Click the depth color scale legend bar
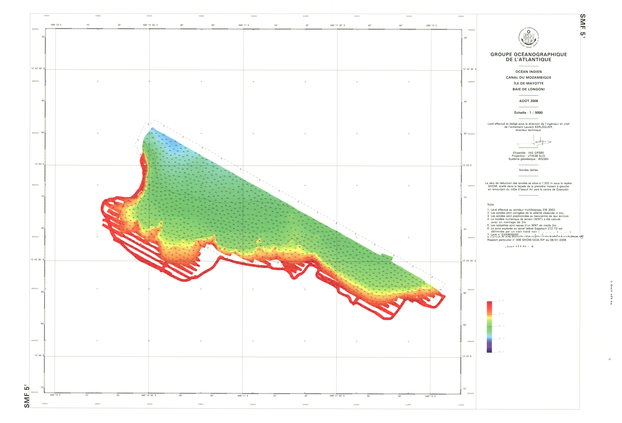 tap(489, 327)
